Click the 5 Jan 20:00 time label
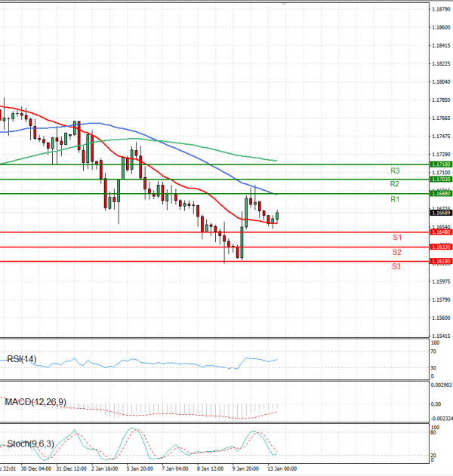 click(139, 468)
